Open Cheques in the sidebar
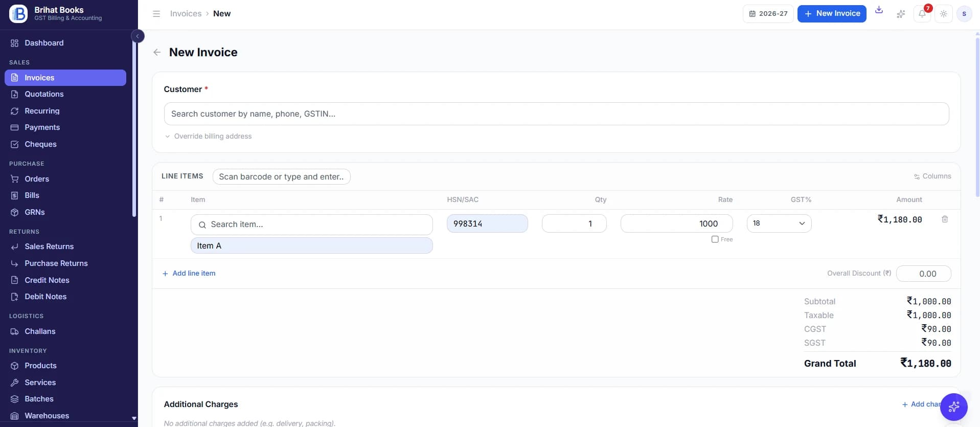980x427 pixels. click(65, 144)
